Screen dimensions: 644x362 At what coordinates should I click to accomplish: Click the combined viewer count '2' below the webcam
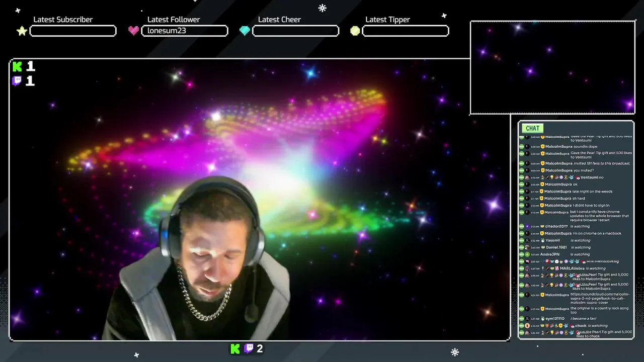pos(260,348)
